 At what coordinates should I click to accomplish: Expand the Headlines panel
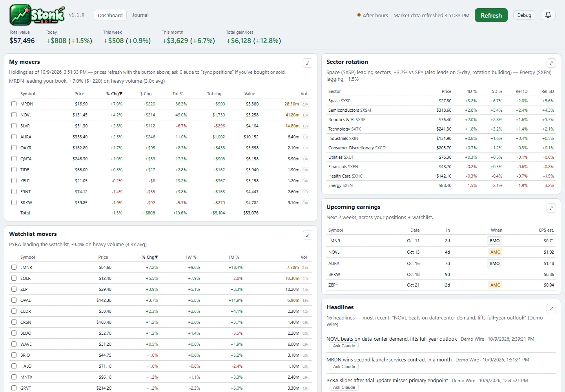551,309
